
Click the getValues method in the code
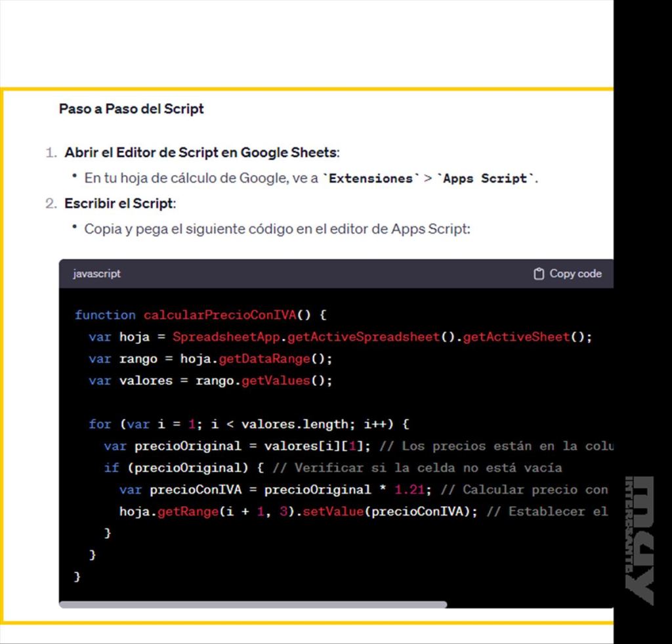[276, 381]
